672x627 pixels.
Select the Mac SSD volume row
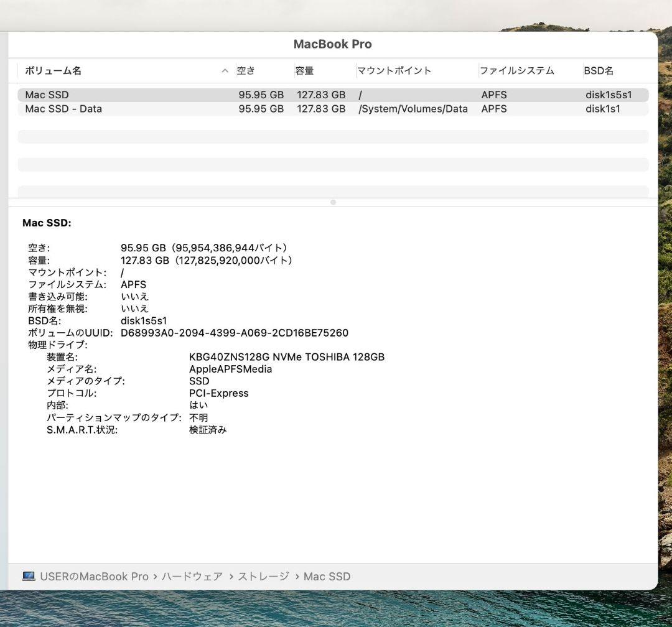(x=124, y=95)
